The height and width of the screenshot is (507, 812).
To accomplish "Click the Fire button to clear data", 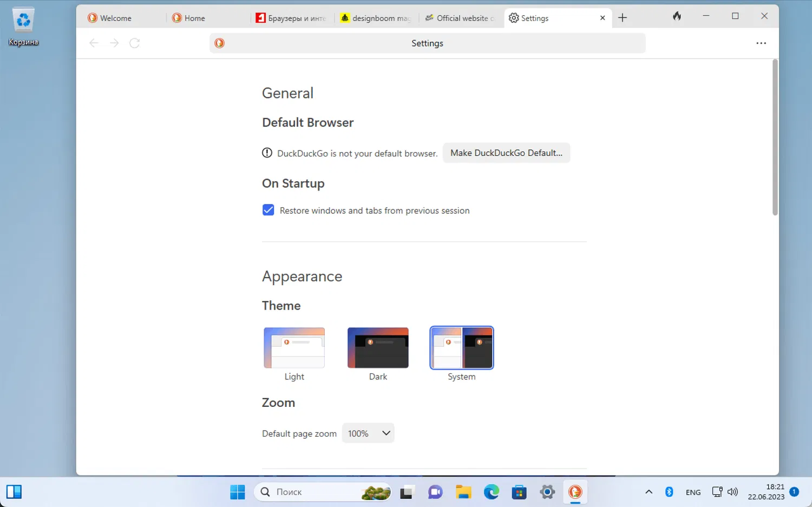I will (677, 17).
